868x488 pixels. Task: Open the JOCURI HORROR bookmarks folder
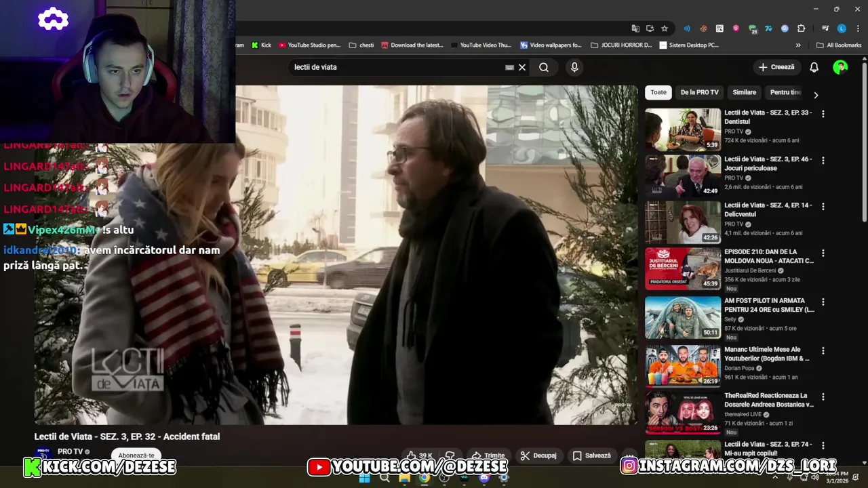point(621,45)
